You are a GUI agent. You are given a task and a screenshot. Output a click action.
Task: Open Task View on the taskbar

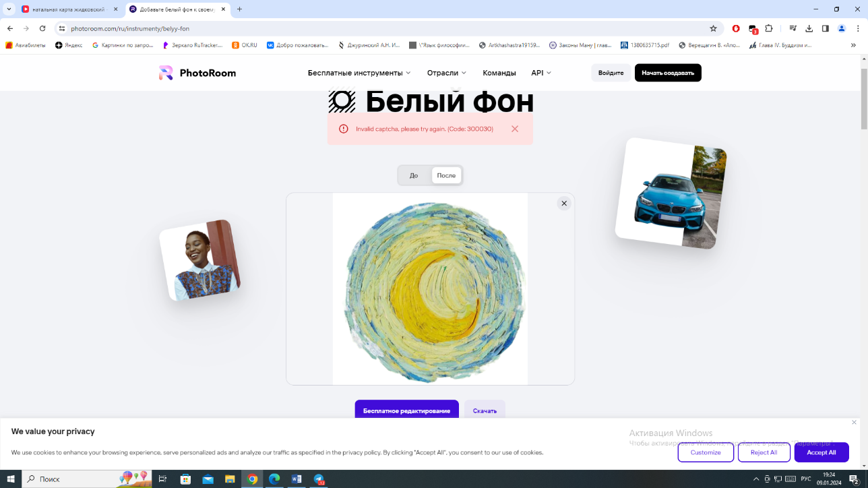click(162, 479)
